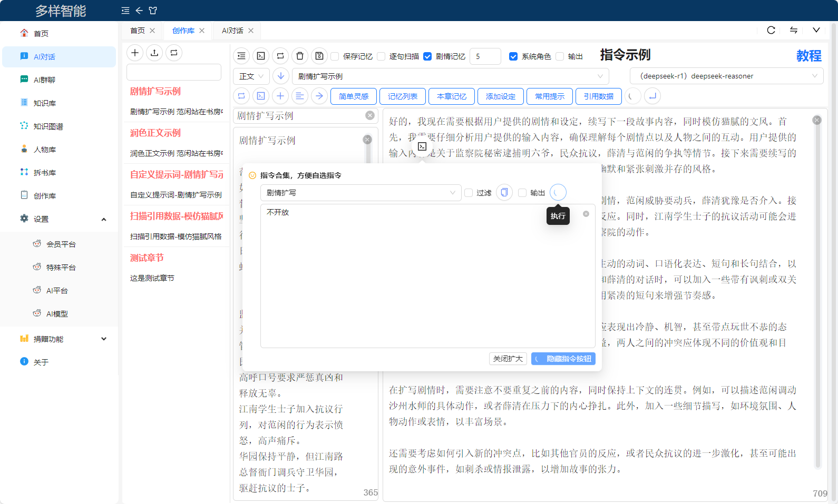Open the command terminal icon in top toolbar
Viewport: 838px width, 504px height.
coord(261,56)
